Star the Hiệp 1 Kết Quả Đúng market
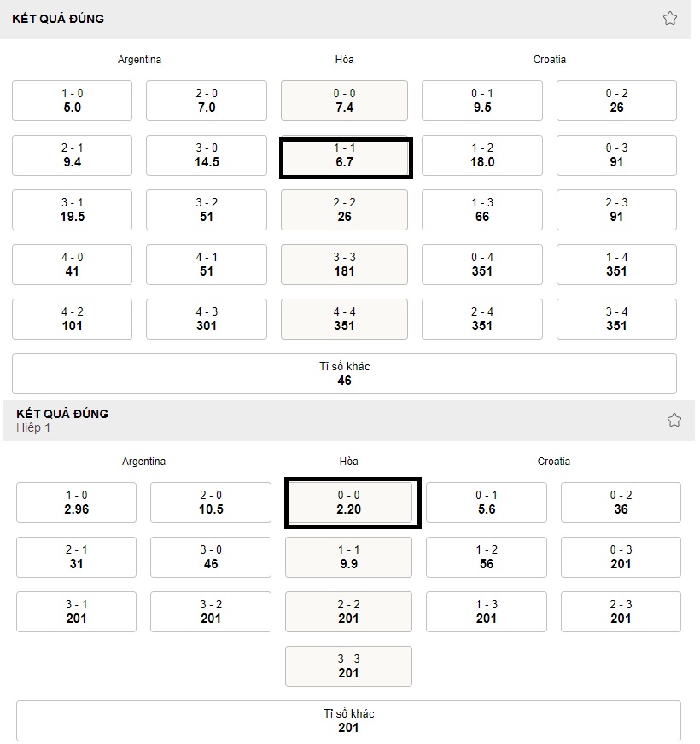 point(674,420)
